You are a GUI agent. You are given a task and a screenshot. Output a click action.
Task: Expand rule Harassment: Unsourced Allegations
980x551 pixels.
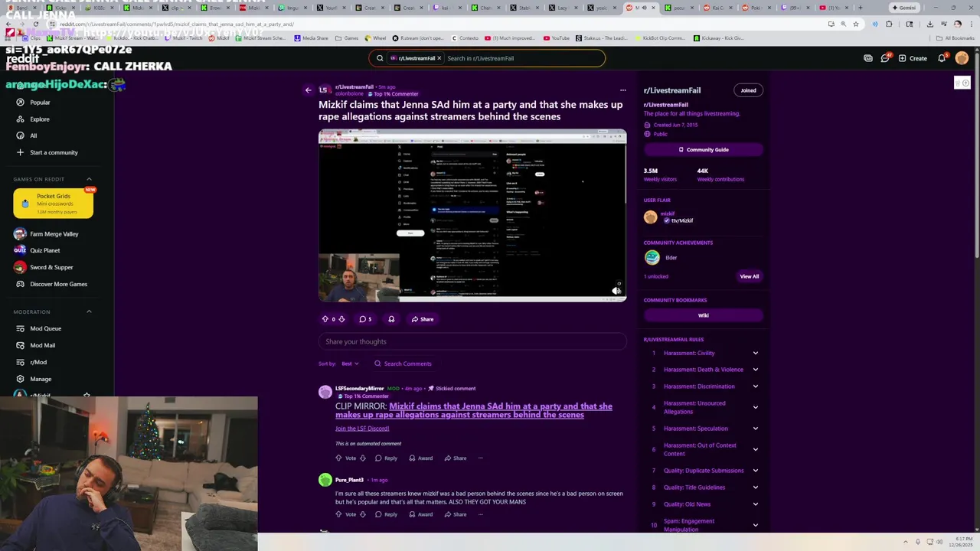coord(755,407)
